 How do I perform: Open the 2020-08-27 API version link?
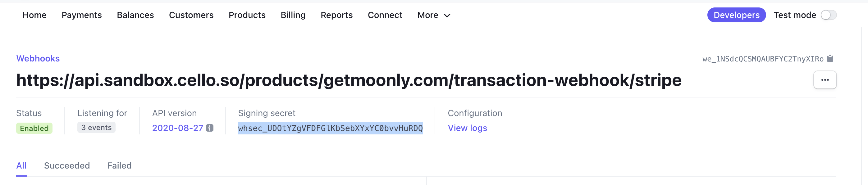[x=178, y=128]
